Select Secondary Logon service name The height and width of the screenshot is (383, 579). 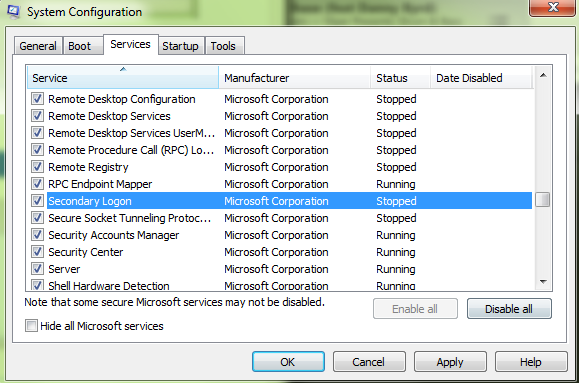click(x=90, y=201)
